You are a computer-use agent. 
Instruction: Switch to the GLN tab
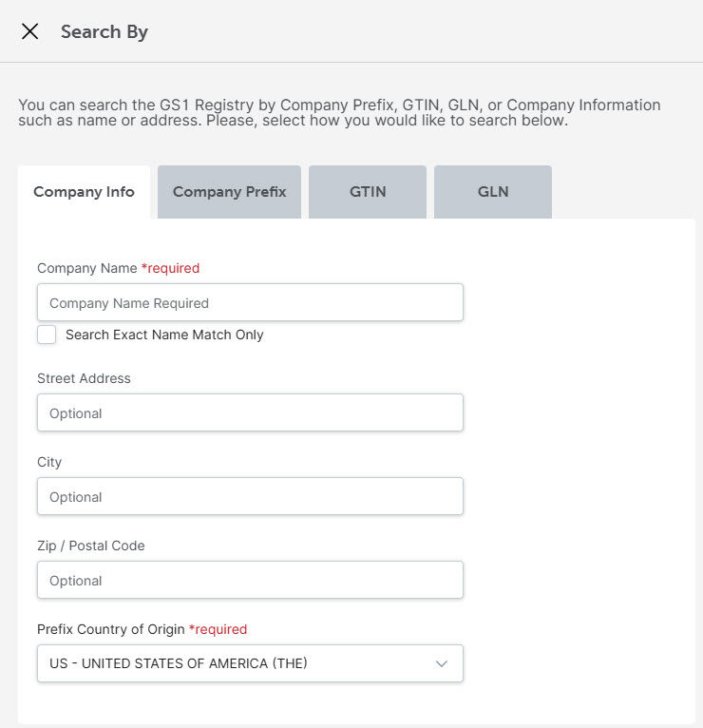[493, 192]
